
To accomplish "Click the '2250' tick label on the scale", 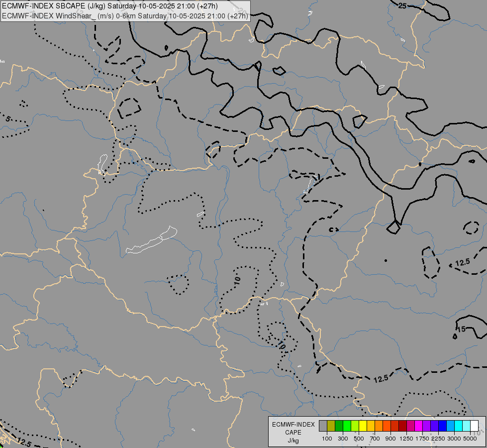I will coord(438,439).
